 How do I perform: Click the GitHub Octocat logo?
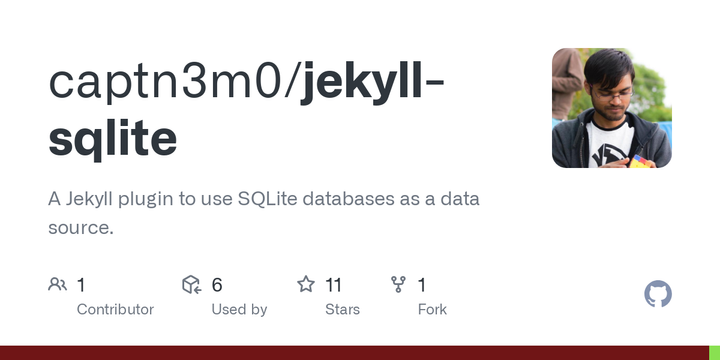click(658, 294)
